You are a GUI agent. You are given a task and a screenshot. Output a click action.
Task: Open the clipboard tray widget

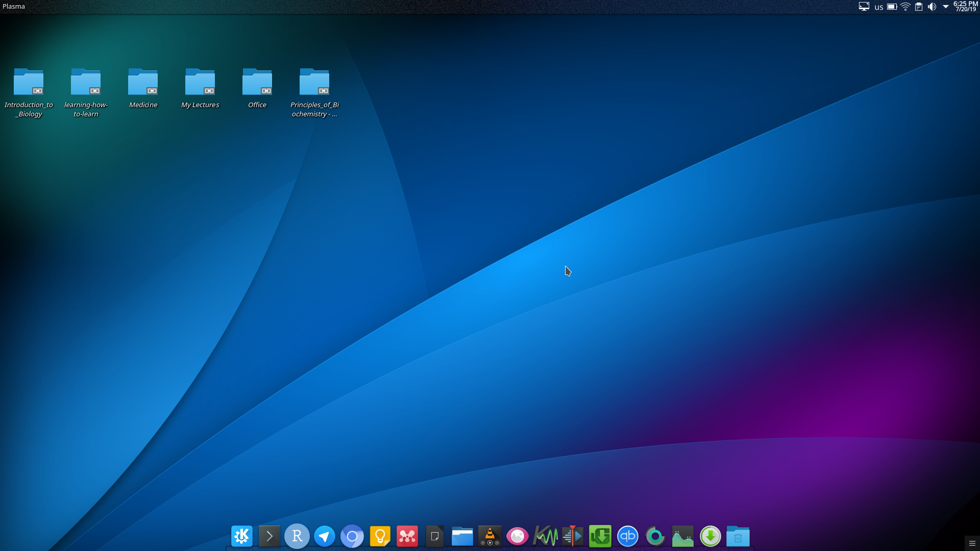coord(919,7)
